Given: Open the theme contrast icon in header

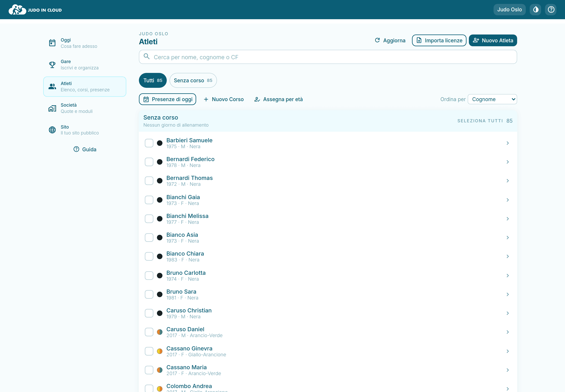Looking at the screenshot, I should coord(536,10).
